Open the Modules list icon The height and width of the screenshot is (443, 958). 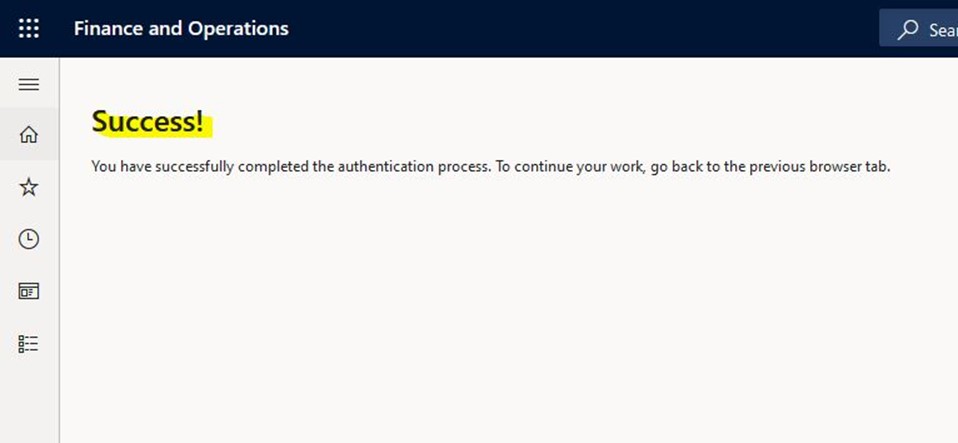(x=29, y=344)
